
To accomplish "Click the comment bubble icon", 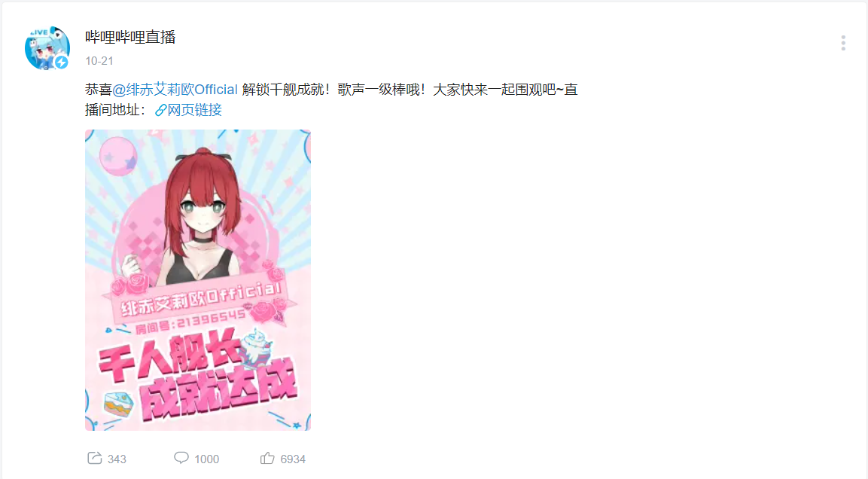I will (x=181, y=458).
